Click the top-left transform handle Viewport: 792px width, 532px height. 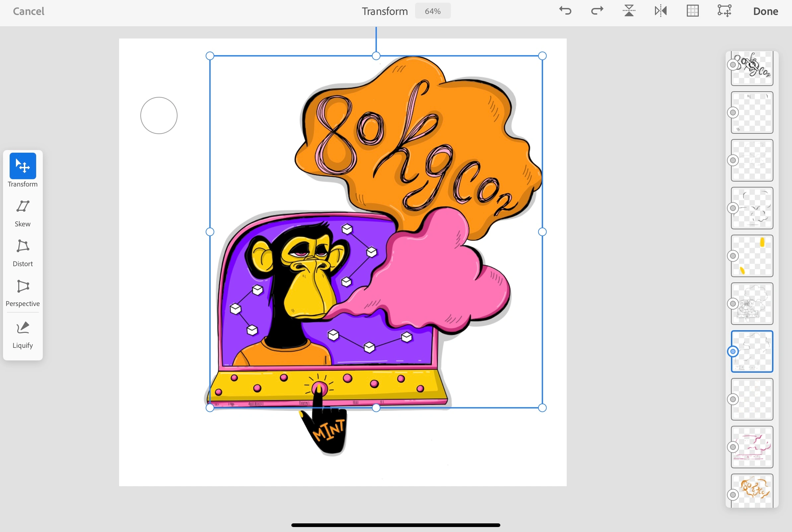[210, 56]
